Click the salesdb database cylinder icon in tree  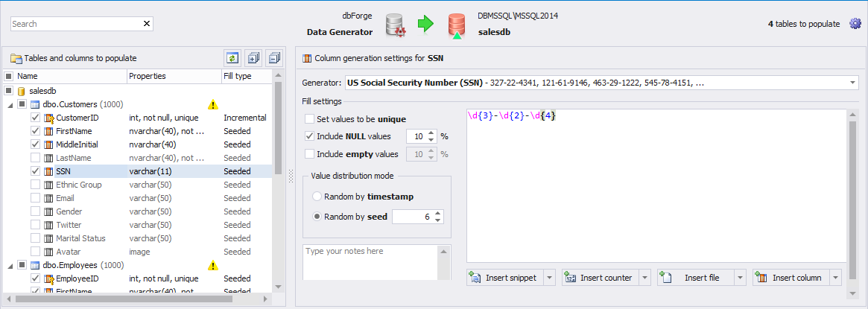pos(22,91)
